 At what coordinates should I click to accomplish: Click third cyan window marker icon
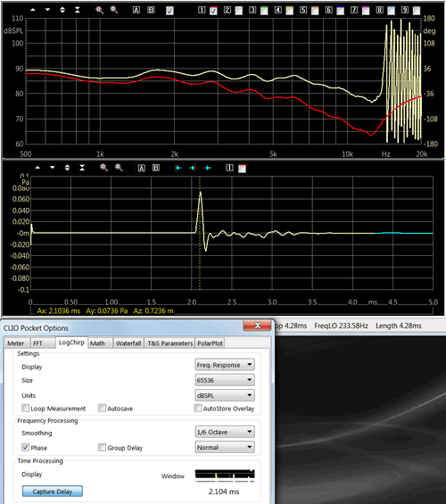click(x=208, y=168)
